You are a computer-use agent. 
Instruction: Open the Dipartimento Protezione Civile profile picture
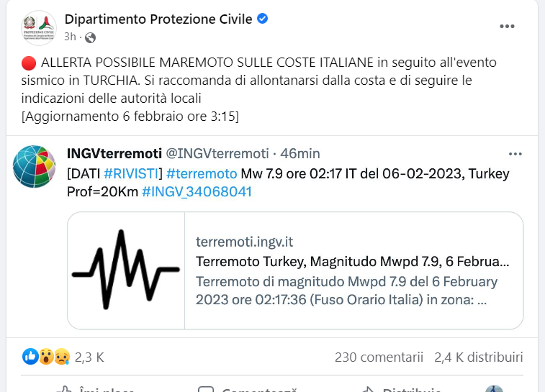pos(39,28)
